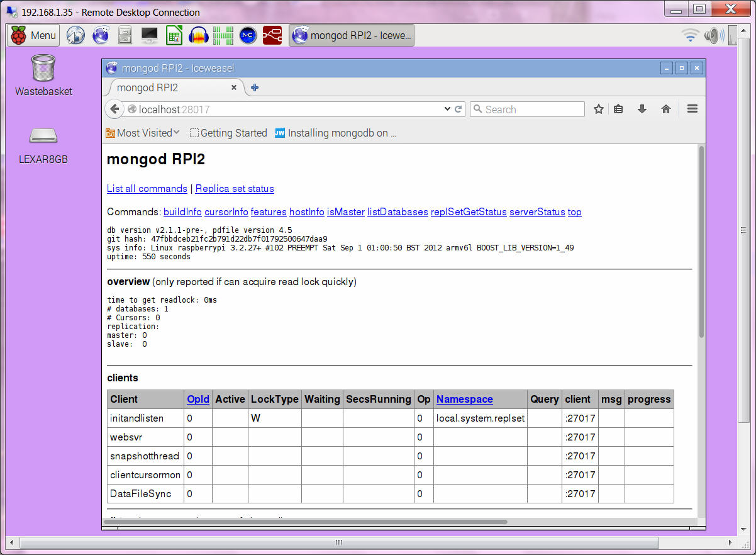
Task: Bookmark this page with the star icon
Action: click(x=599, y=109)
